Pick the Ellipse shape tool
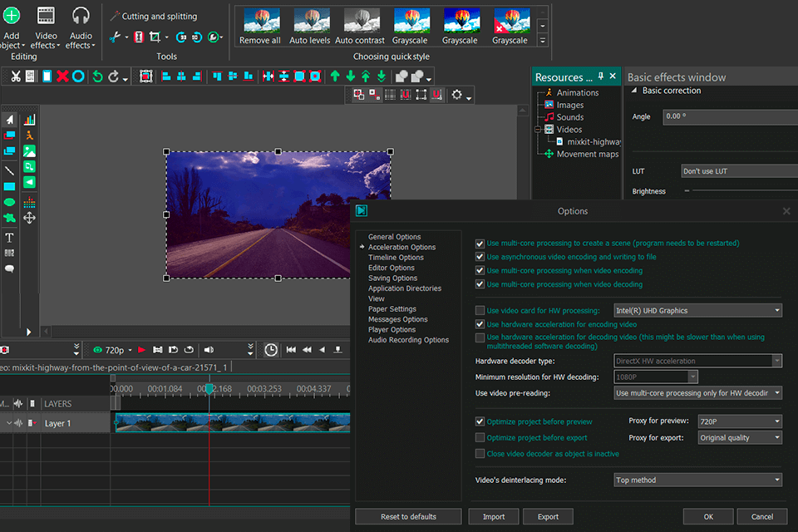 10,202
